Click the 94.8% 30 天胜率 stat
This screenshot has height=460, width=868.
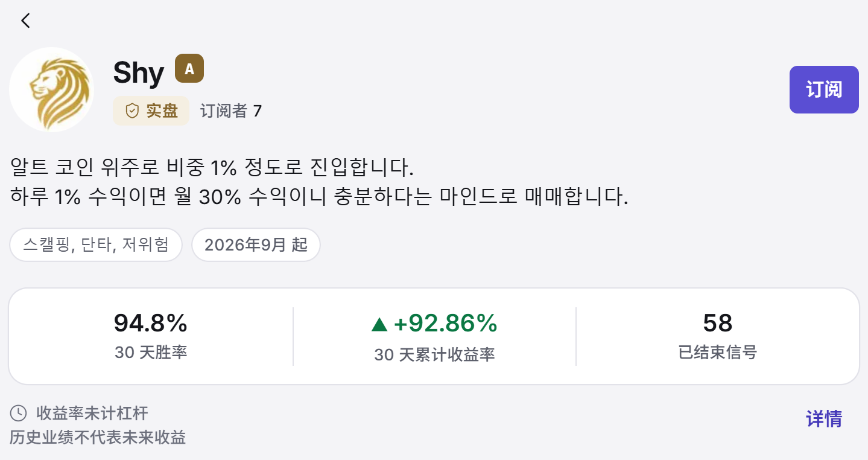coord(151,336)
